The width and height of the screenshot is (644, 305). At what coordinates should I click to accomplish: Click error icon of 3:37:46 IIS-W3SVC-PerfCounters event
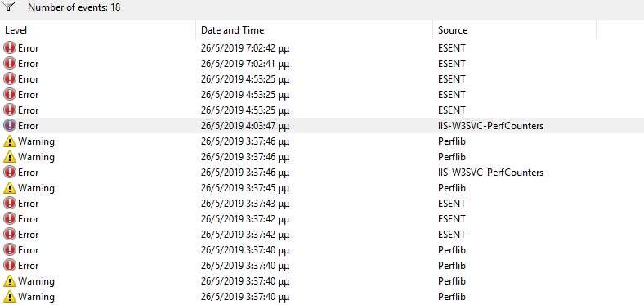10,173
